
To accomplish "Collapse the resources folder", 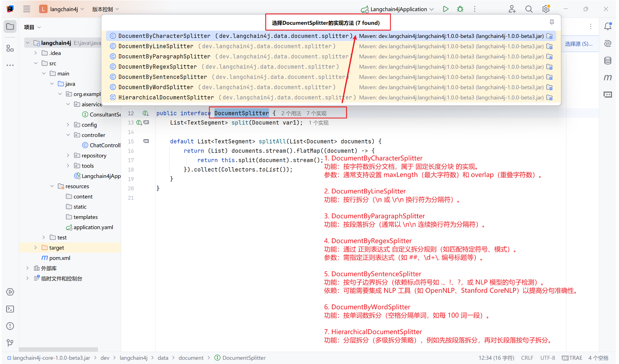I will [x=52, y=186].
